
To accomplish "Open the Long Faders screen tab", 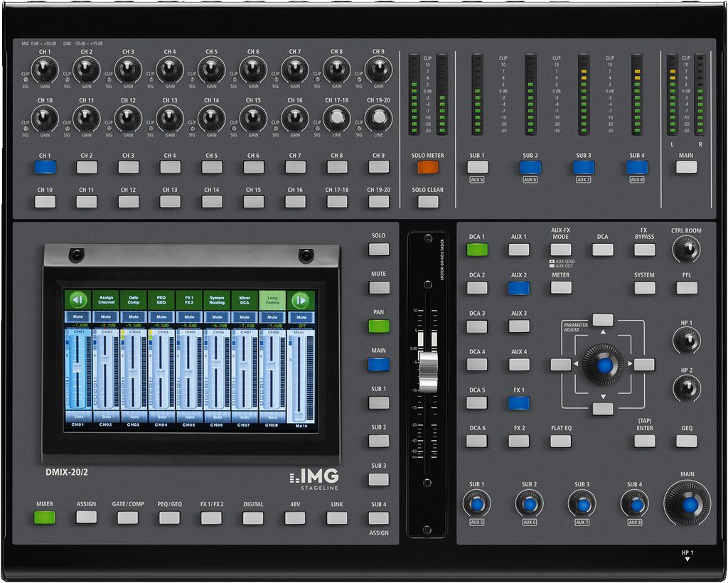I will (272, 301).
